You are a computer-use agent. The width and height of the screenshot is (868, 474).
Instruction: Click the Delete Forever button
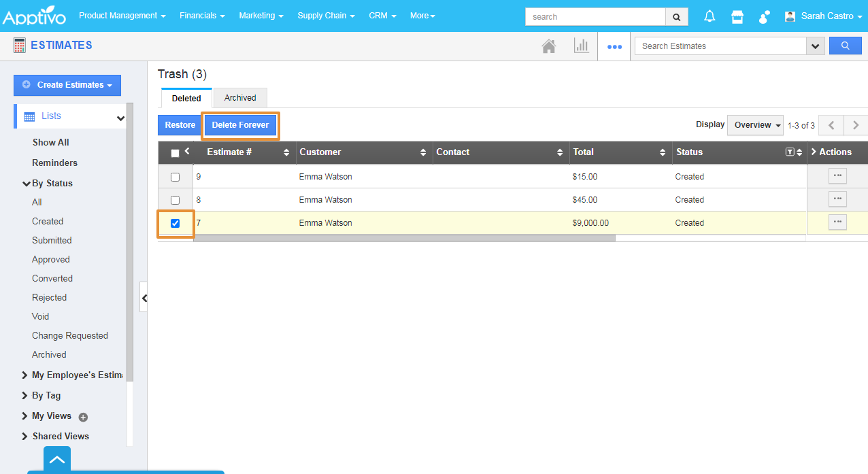(x=240, y=125)
